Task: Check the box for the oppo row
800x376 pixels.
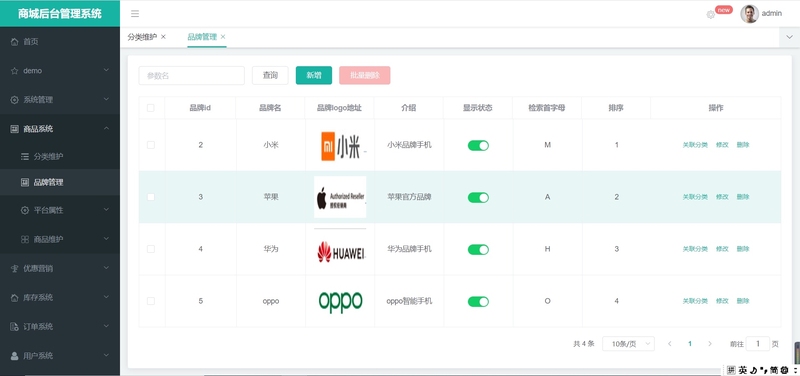Action: pos(151,301)
